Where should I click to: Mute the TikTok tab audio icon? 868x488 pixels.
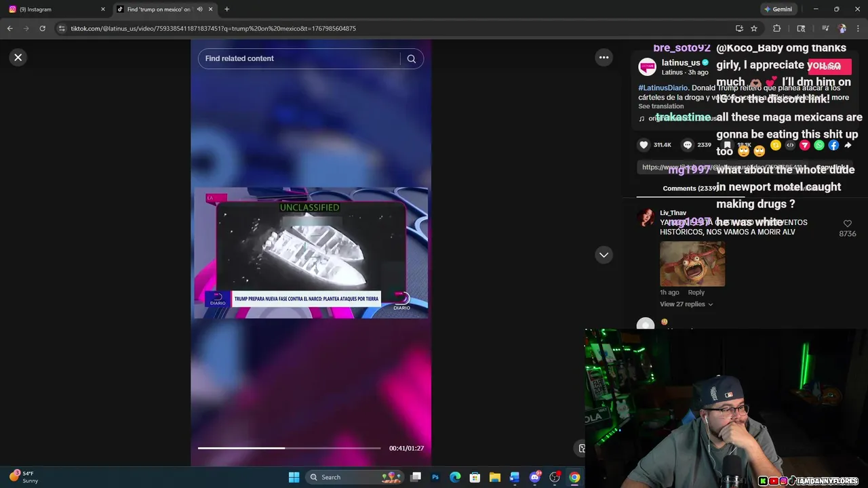(199, 9)
